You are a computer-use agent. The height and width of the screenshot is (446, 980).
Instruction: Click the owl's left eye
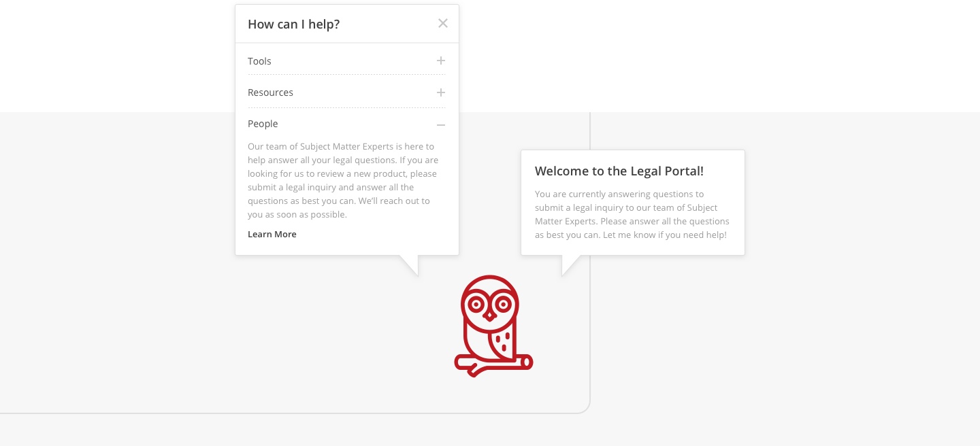pos(477,302)
